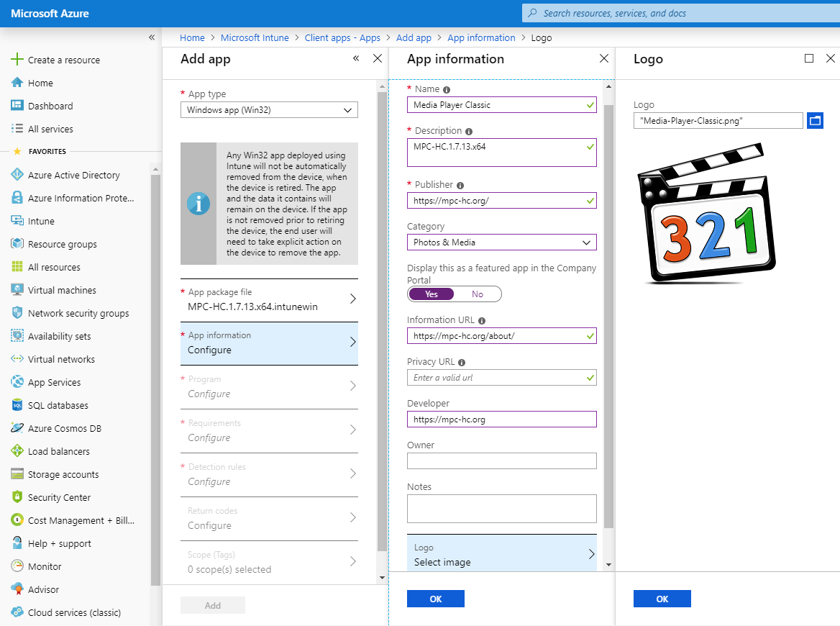Click the Create a resource plus icon
840x626 pixels.
click(17, 60)
